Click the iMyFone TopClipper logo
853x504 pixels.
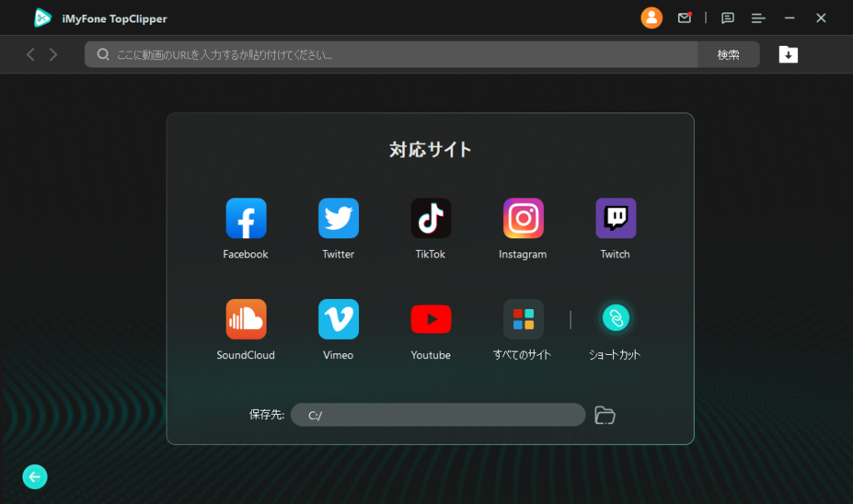(42, 18)
